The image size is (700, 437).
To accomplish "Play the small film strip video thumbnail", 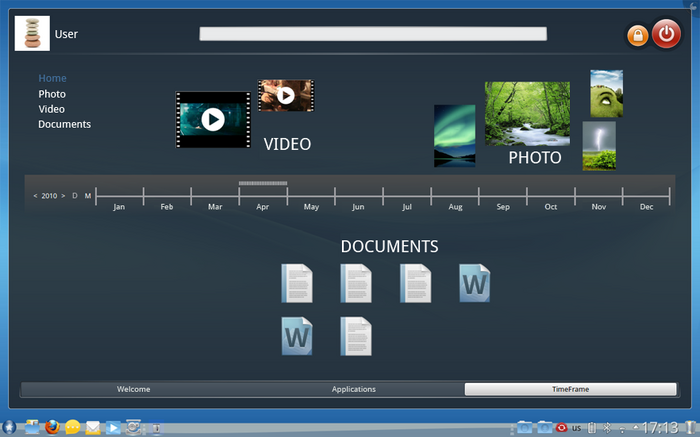I will [286, 95].
